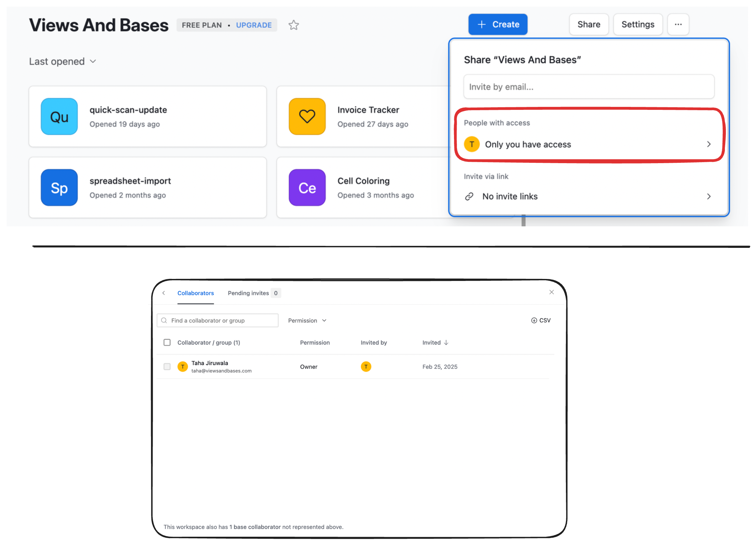Image resolution: width=756 pixels, height=545 pixels.
Task: Open the three-dot workspace menu
Action: pos(678,24)
